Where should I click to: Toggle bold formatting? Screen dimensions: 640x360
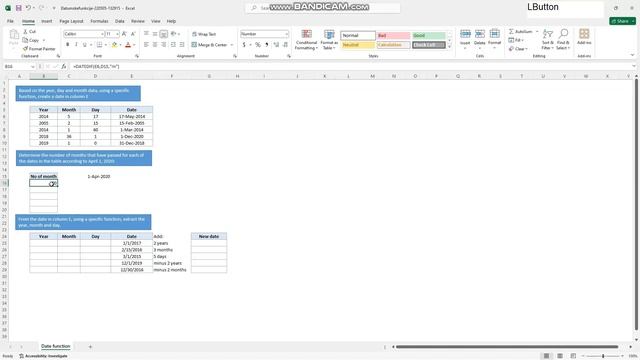(67, 44)
